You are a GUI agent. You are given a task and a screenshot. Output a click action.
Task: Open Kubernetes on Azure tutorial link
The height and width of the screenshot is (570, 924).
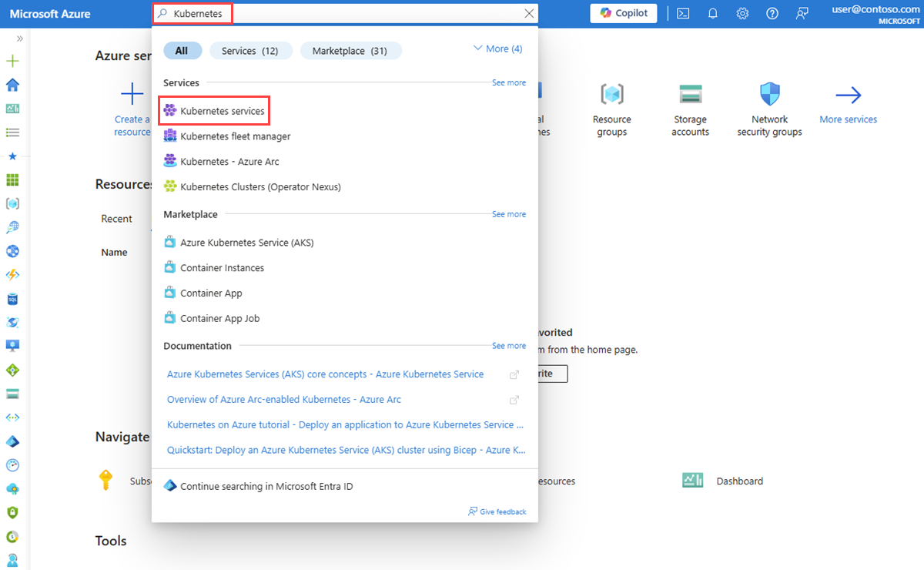point(345,424)
